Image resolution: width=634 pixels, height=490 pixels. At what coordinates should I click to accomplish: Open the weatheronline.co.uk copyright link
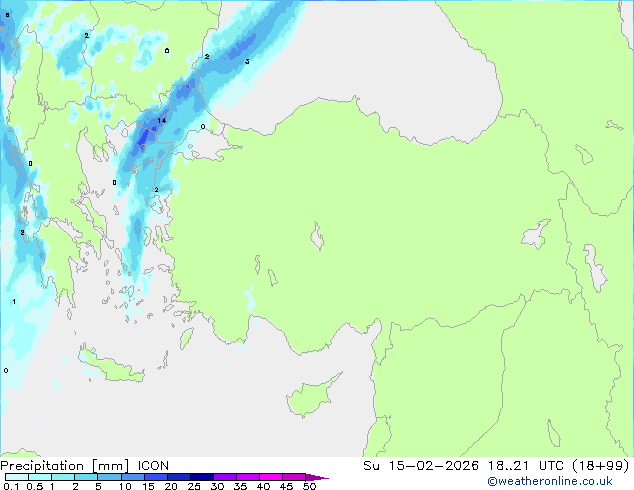[550, 481]
